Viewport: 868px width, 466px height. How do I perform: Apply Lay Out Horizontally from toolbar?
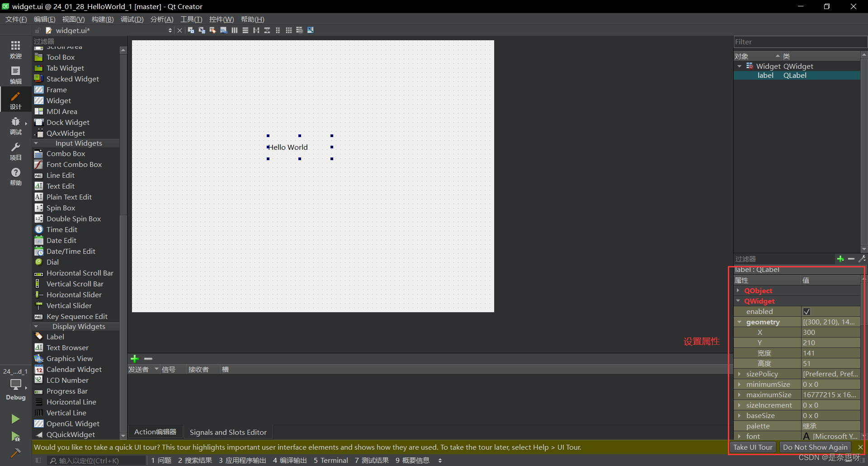click(x=234, y=30)
